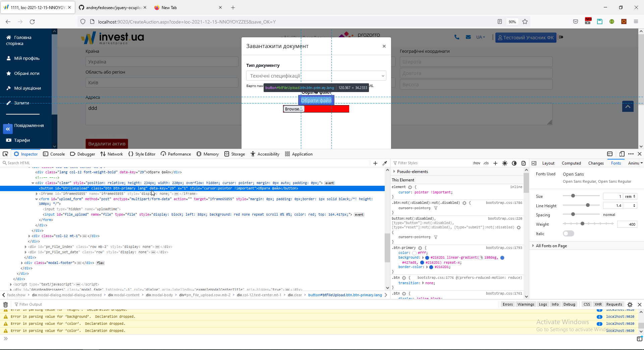
Task: Click the Обрати файл upload button
Action: 316,100
